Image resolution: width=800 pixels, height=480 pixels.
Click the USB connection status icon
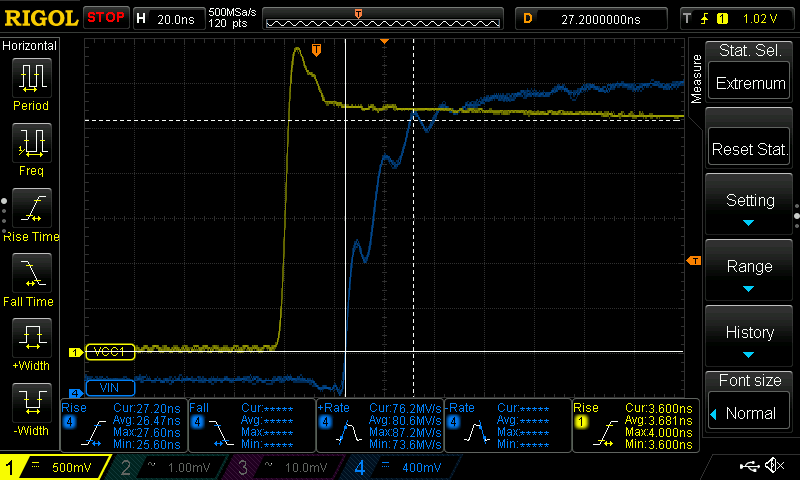749,466
